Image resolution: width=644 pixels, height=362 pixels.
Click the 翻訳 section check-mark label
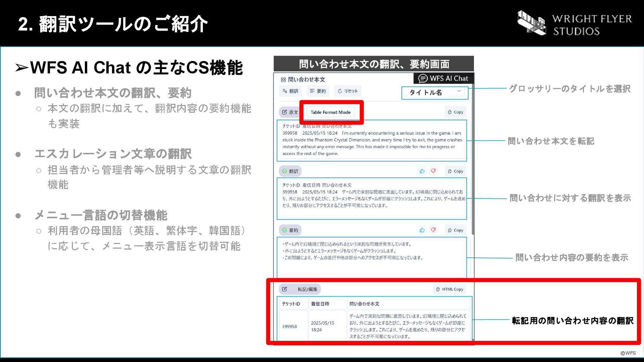(290, 171)
